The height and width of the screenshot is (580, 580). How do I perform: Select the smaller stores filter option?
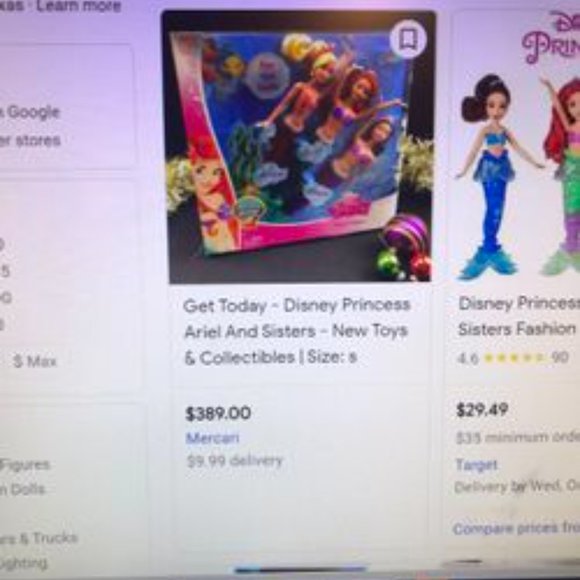[x=30, y=140]
